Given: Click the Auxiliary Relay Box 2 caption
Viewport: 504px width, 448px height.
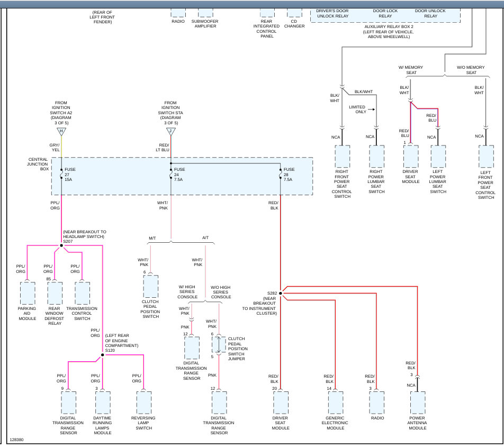Looking at the screenshot, I should pos(389,32).
